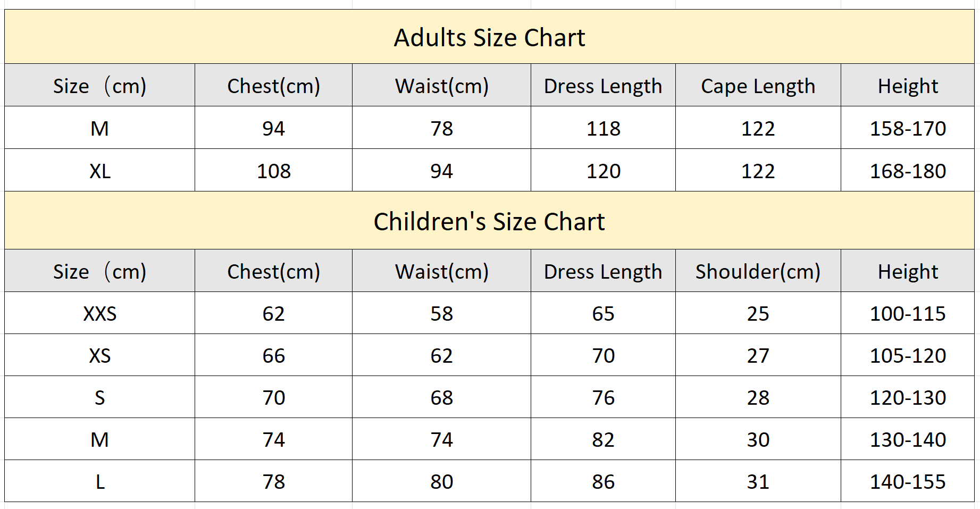Select the XXS shoulder value 25

758,313
